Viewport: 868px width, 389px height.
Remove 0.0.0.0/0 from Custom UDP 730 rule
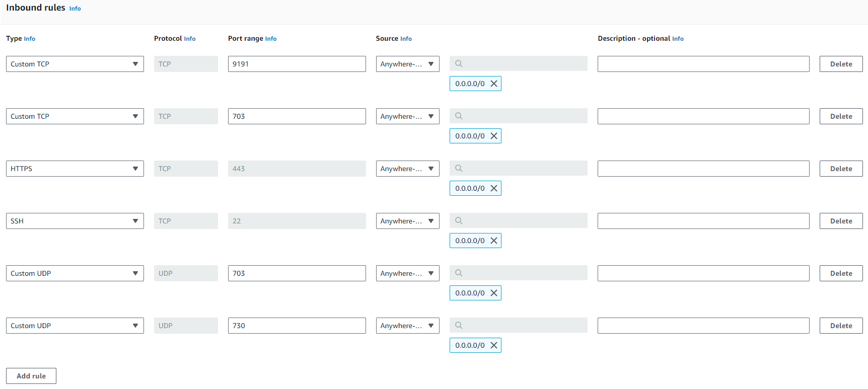tap(494, 345)
